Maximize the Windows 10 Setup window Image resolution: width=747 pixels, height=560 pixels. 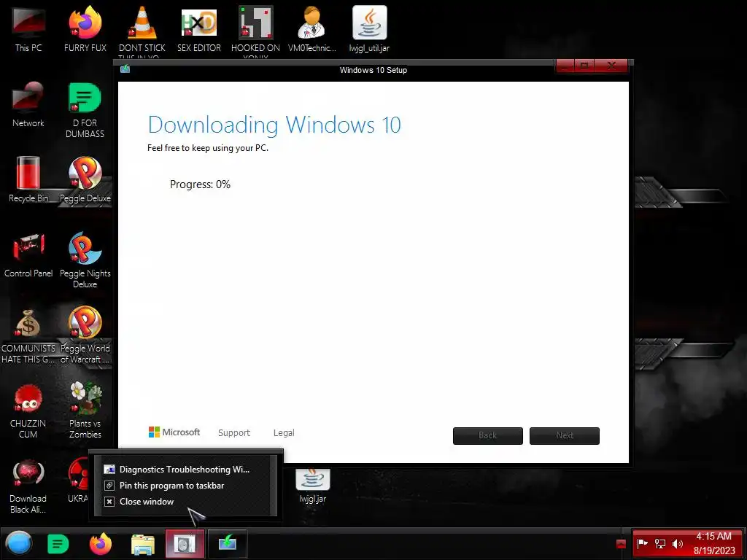584,66
